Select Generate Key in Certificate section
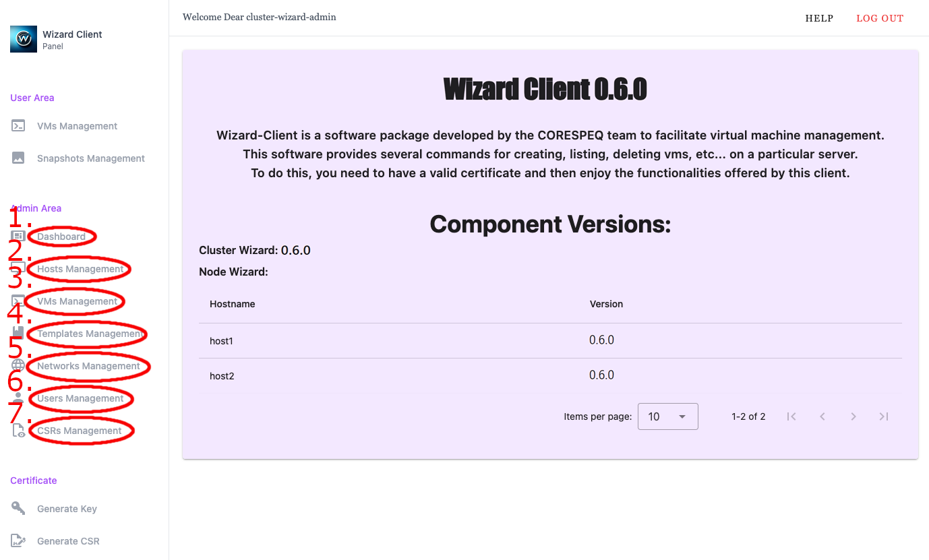Image resolution: width=929 pixels, height=560 pixels. (67, 509)
